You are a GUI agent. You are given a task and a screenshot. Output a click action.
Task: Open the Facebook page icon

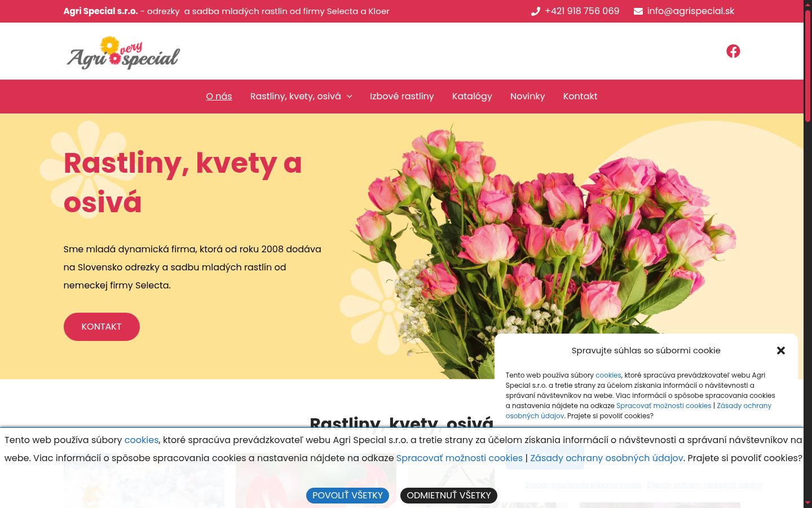pos(733,51)
